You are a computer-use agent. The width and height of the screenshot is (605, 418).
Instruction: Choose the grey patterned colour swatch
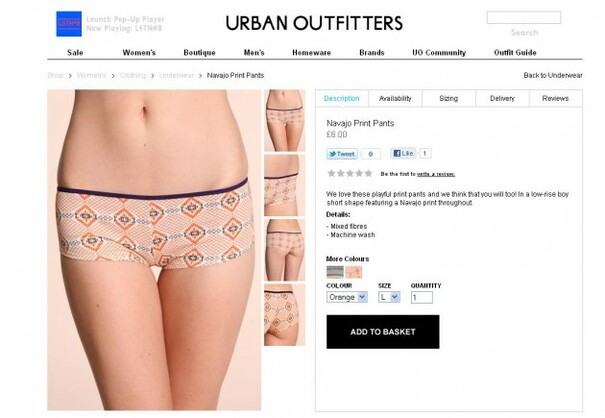coord(335,272)
